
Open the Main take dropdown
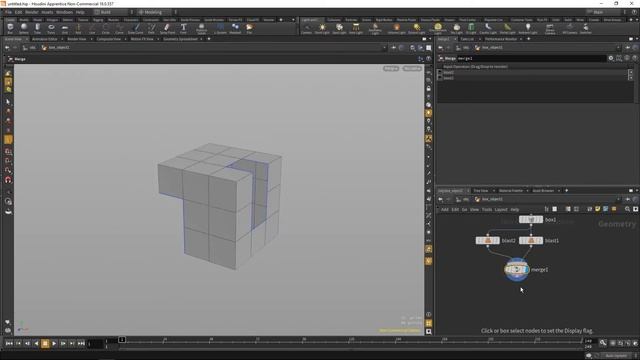[607, 12]
